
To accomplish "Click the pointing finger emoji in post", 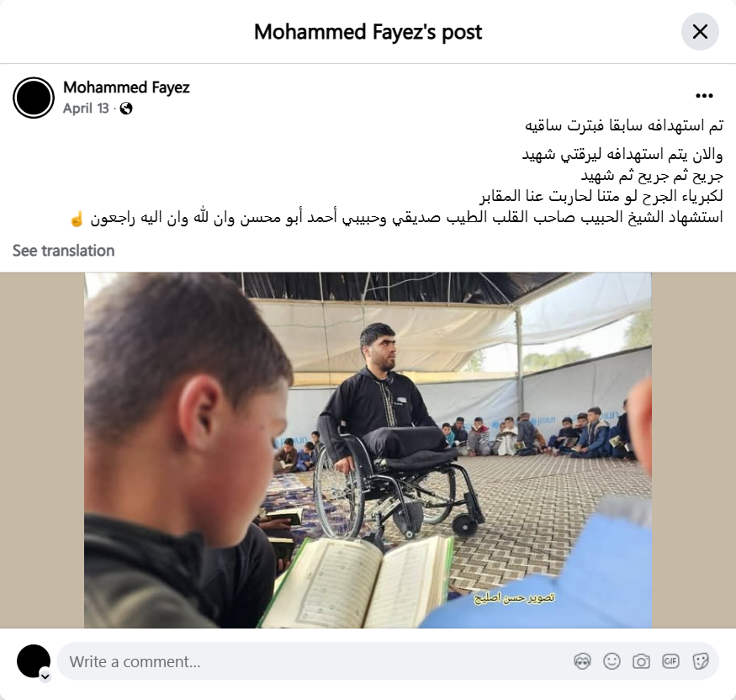I will tap(77, 219).
